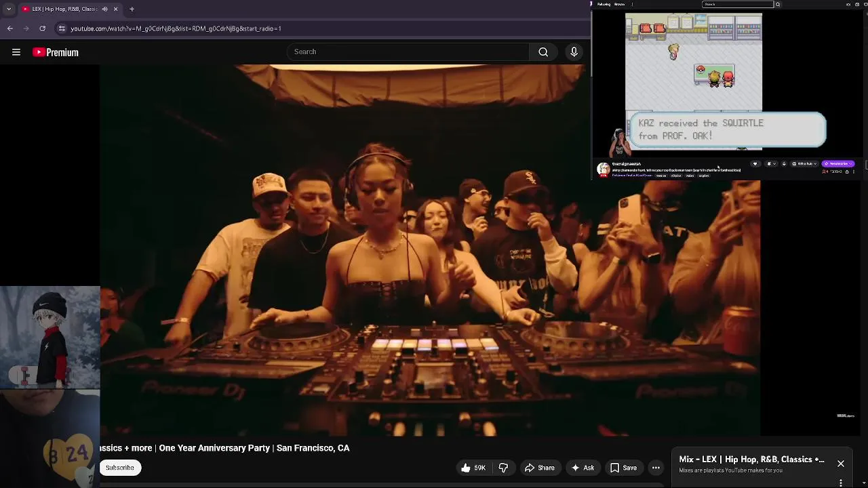Close the LEX Hip Hop tab
Image resolution: width=868 pixels, height=488 pixels.
115,9
